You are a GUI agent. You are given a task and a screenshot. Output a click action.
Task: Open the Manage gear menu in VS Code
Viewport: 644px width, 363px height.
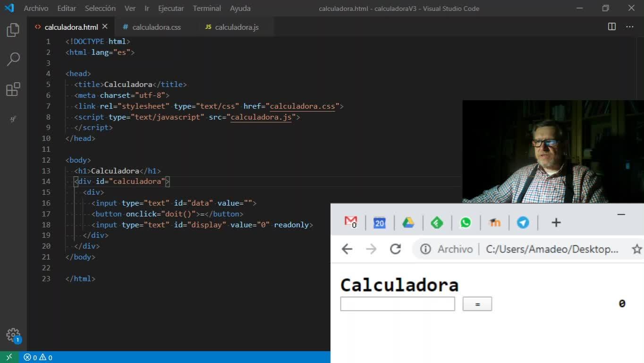pos(13,335)
